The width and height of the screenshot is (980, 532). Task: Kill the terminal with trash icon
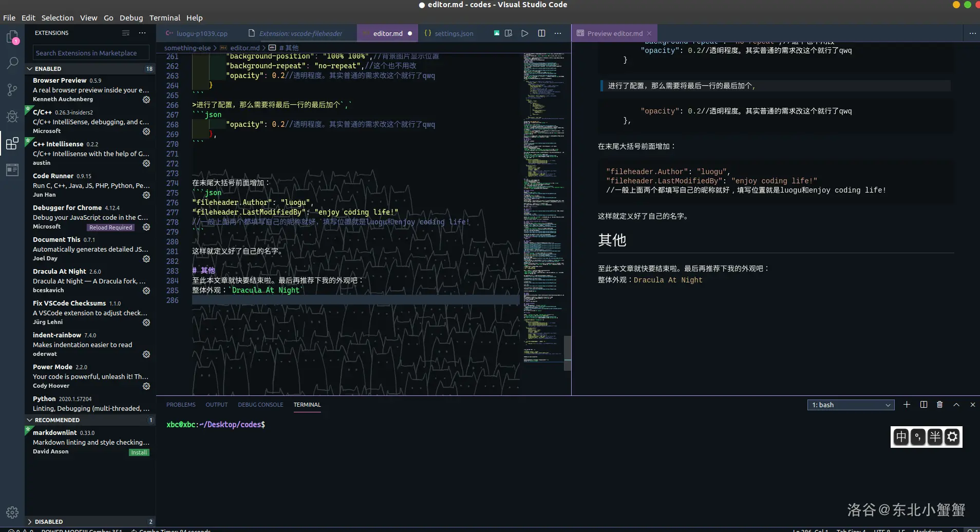(x=939, y=405)
